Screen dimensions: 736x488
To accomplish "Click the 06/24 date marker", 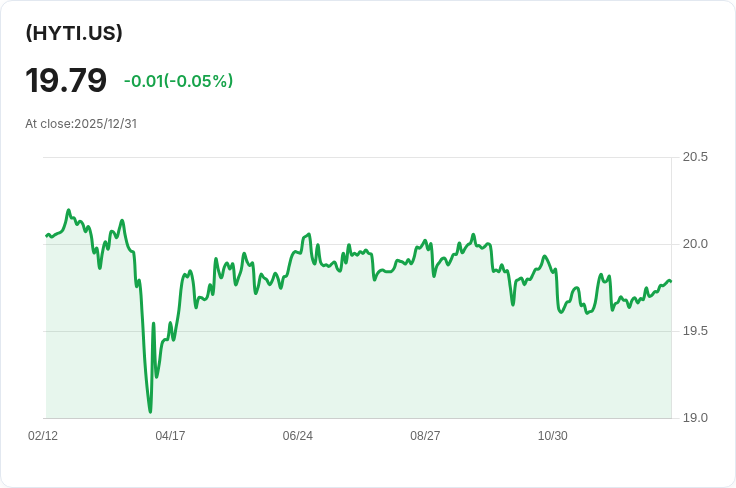I will pyautogui.click(x=298, y=436).
